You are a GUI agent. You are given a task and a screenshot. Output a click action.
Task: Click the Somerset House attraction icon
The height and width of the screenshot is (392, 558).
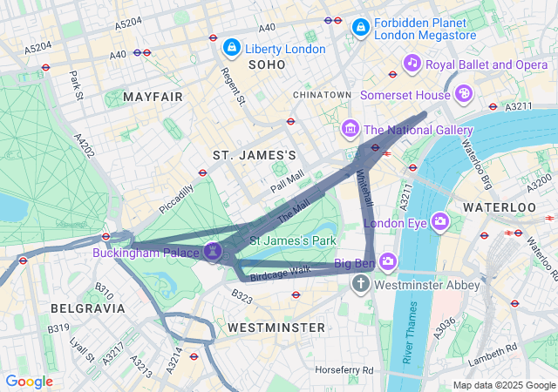(x=464, y=94)
